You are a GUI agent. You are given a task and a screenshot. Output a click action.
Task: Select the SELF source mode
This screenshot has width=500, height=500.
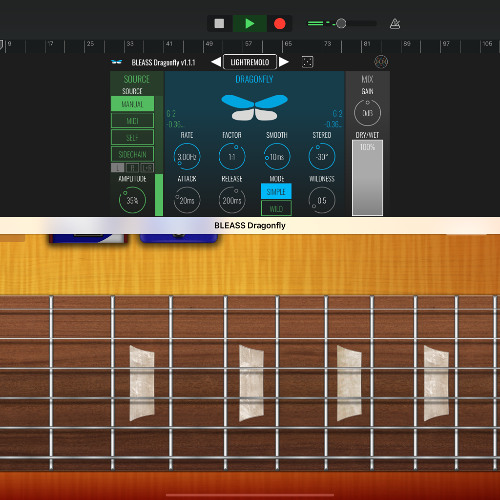pyautogui.click(x=132, y=137)
